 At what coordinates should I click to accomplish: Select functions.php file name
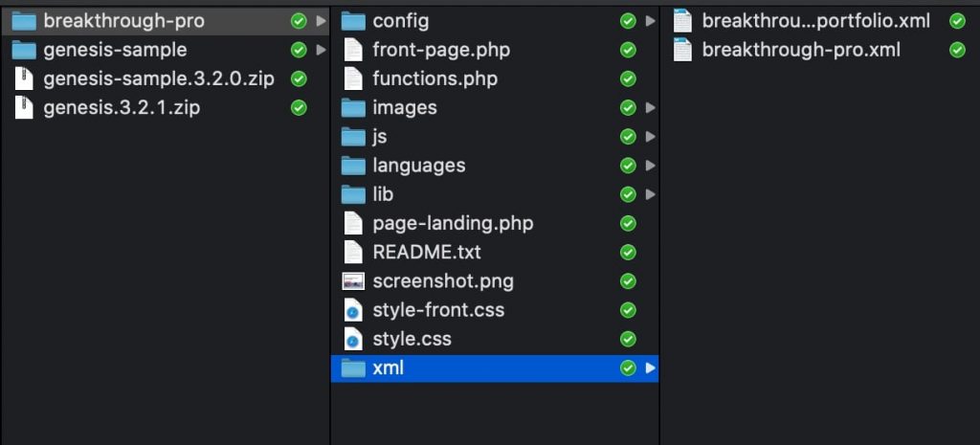coord(435,78)
